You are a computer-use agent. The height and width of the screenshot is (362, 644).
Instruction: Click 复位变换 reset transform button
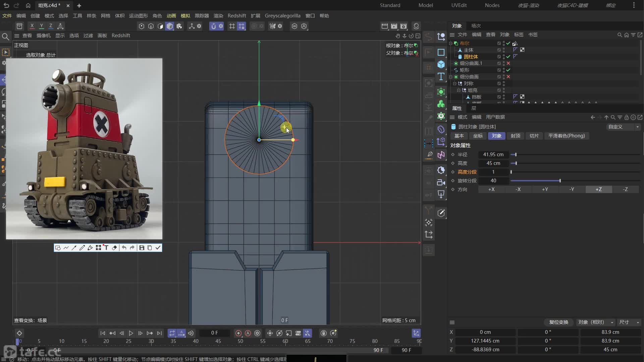[559, 322]
